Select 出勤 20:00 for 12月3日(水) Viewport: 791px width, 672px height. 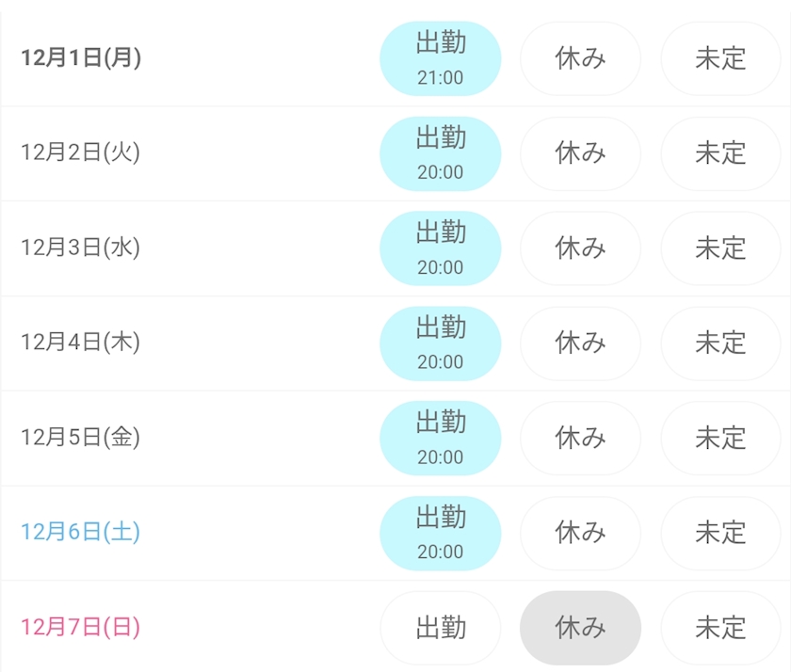440,248
